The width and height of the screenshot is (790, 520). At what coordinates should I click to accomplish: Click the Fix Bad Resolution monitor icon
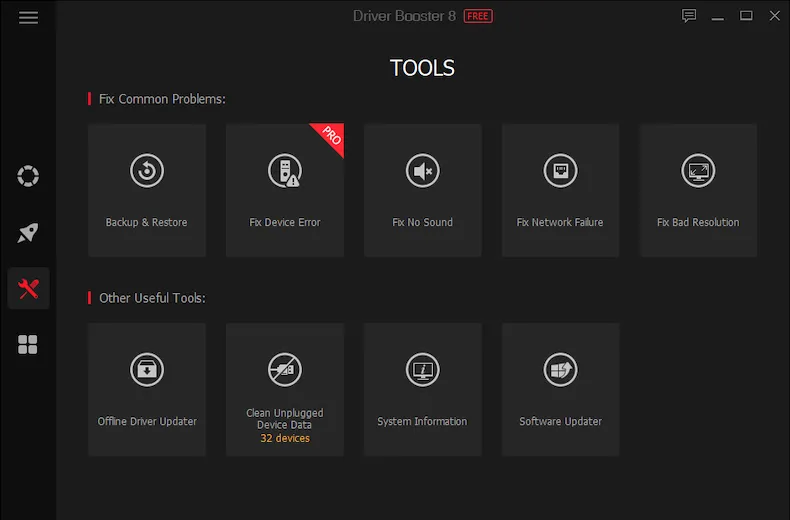point(698,170)
